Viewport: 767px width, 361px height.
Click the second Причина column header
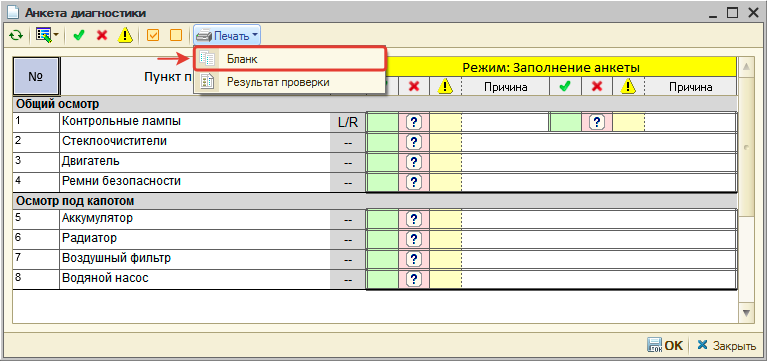(x=690, y=87)
